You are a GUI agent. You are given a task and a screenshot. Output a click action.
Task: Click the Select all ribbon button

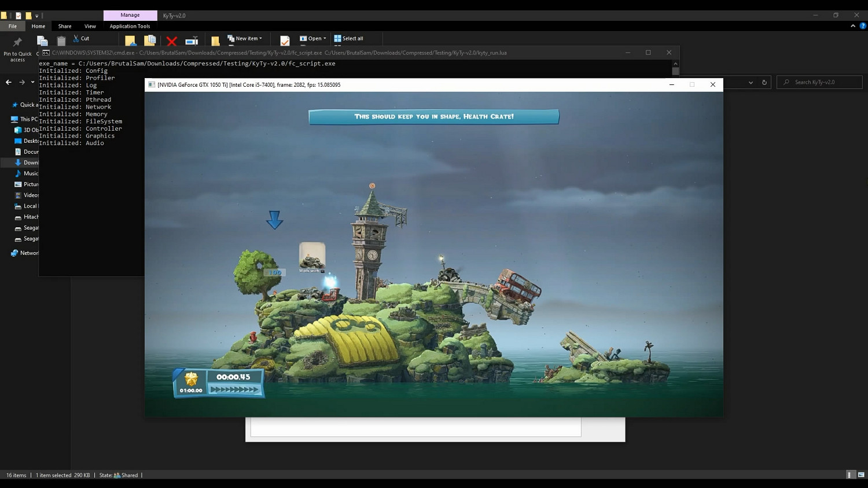tap(348, 38)
